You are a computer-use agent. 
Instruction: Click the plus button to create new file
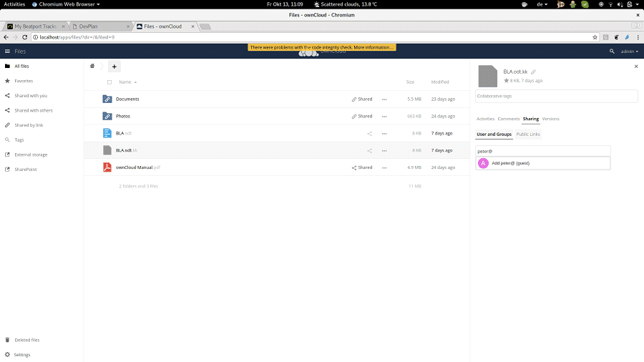pyautogui.click(x=114, y=67)
